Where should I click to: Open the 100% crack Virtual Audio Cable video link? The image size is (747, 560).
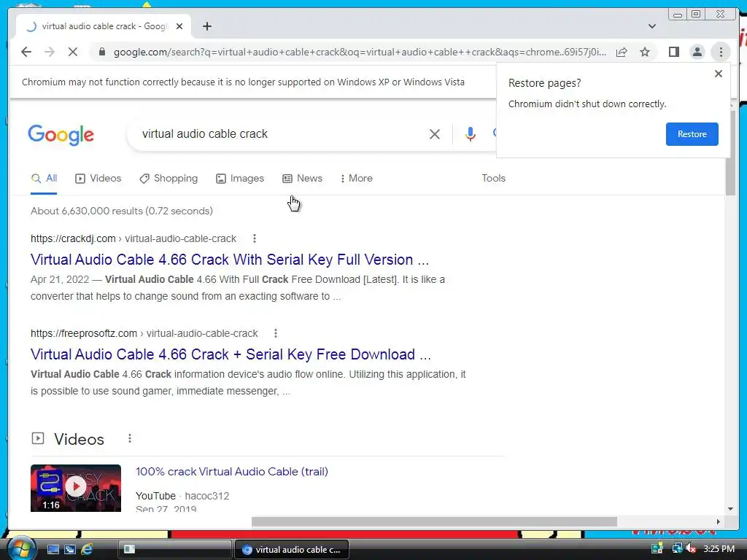click(231, 472)
